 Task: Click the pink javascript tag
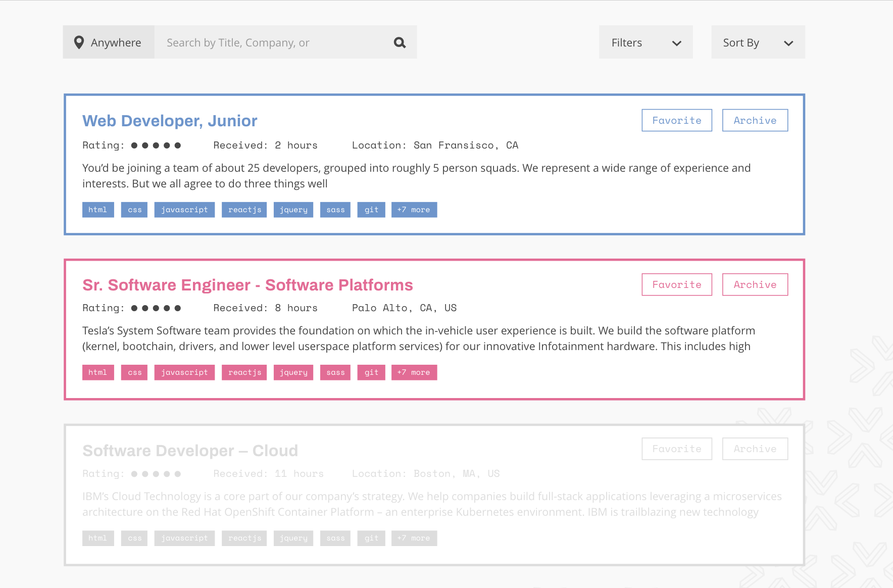point(184,372)
